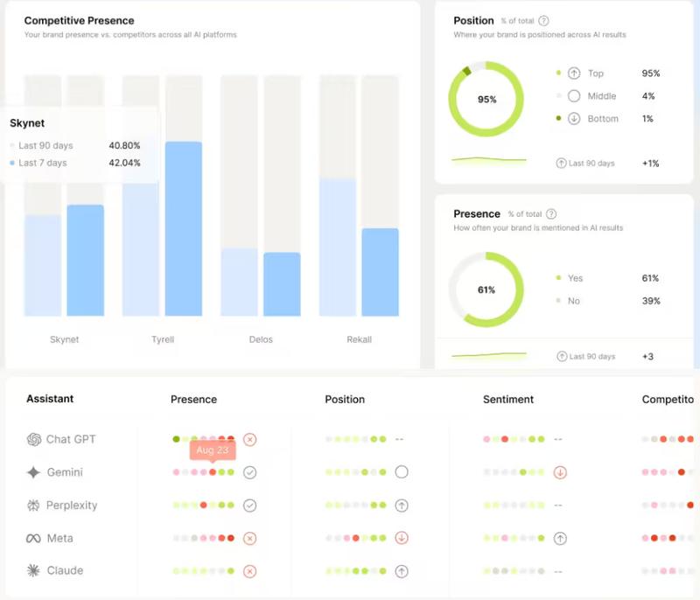Click the Skynet axis label
The height and width of the screenshot is (600, 700).
pos(64,339)
